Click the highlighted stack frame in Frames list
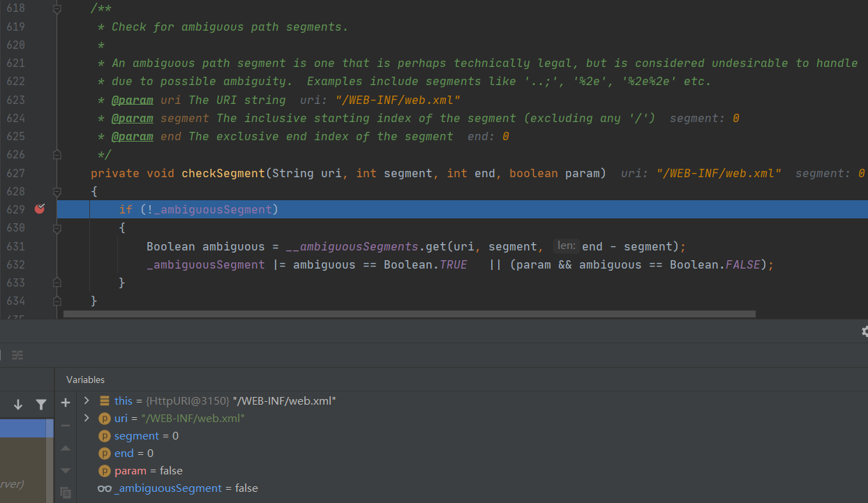 coord(27,428)
